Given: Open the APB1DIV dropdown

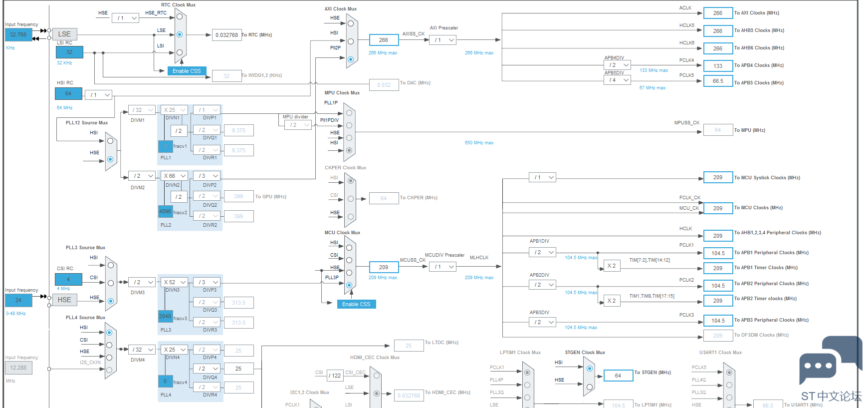Looking at the screenshot, I should pyautogui.click(x=543, y=252).
